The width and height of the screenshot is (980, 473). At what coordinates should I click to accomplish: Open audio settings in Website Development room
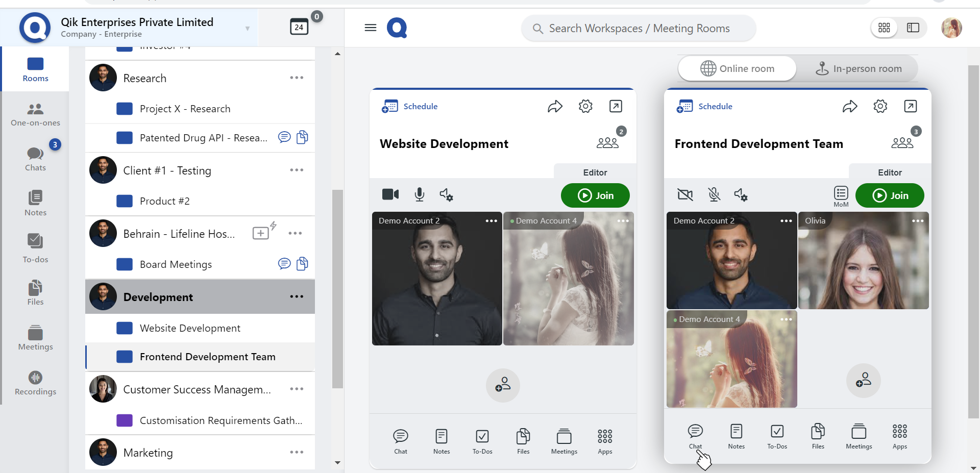pos(446,195)
